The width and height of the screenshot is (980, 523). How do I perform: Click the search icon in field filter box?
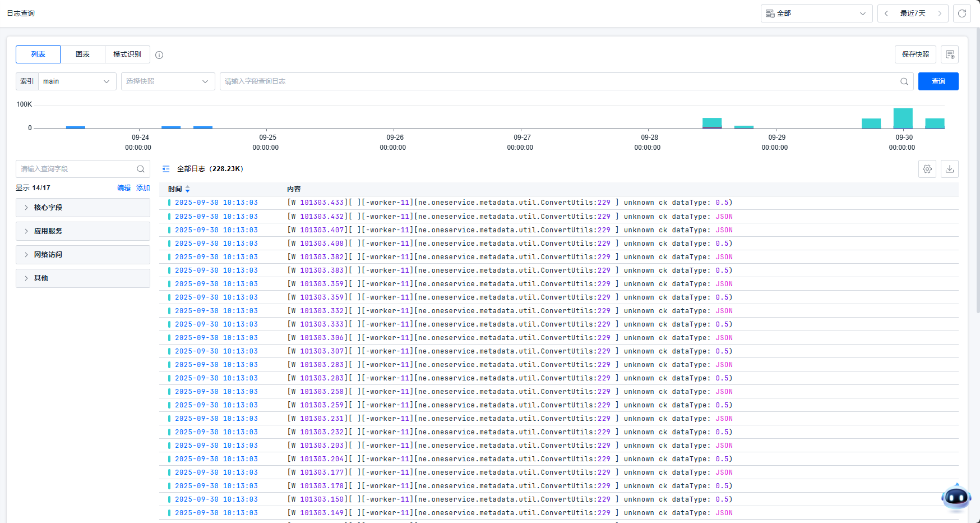click(141, 169)
